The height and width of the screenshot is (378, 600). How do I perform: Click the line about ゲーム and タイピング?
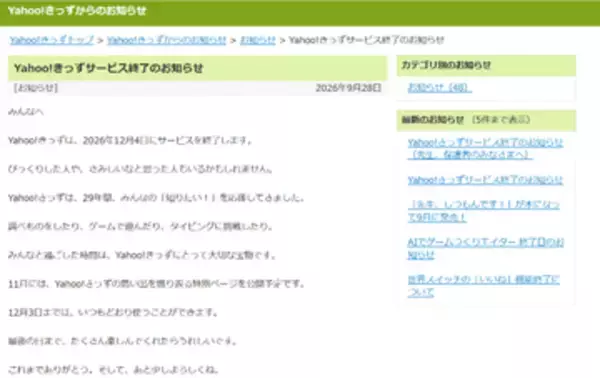pyautogui.click(x=140, y=226)
